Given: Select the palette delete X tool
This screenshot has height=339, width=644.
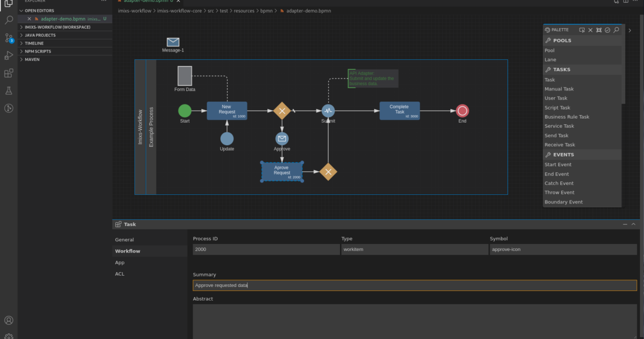Looking at the screenshot, I should point(590,30).
